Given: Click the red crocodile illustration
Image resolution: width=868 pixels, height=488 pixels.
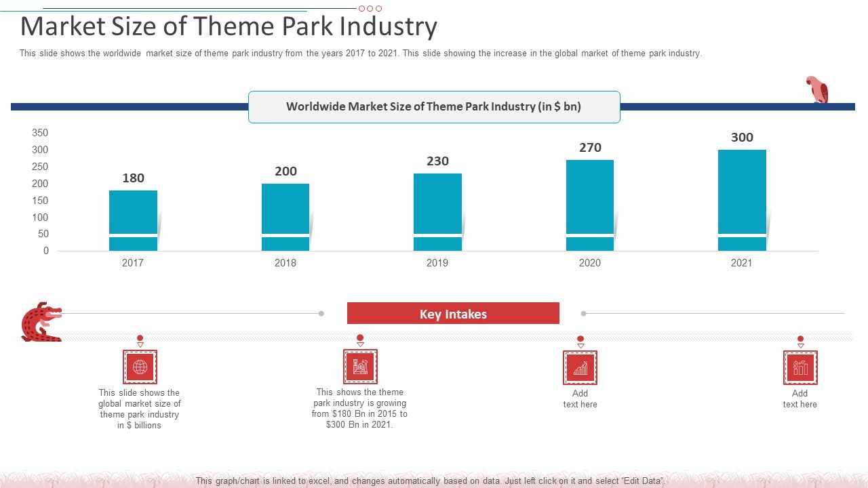Looking at the screenshot, I should point(41,322).
